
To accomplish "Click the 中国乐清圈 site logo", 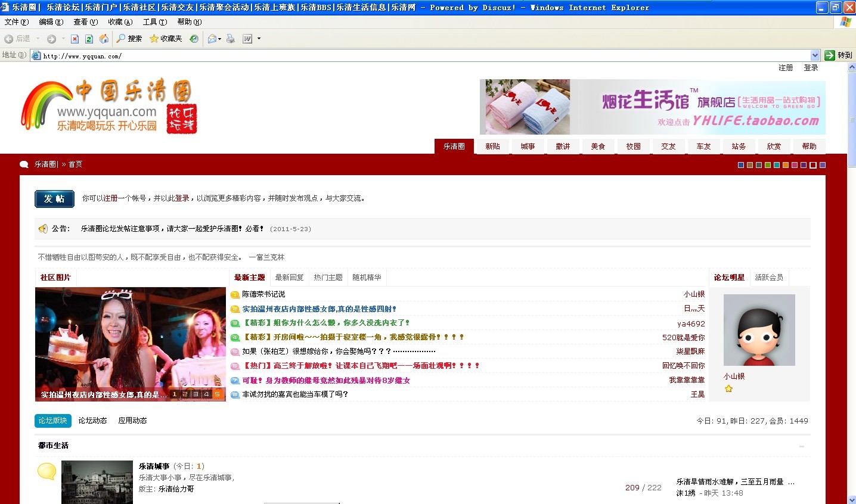I will pos(108,107).
